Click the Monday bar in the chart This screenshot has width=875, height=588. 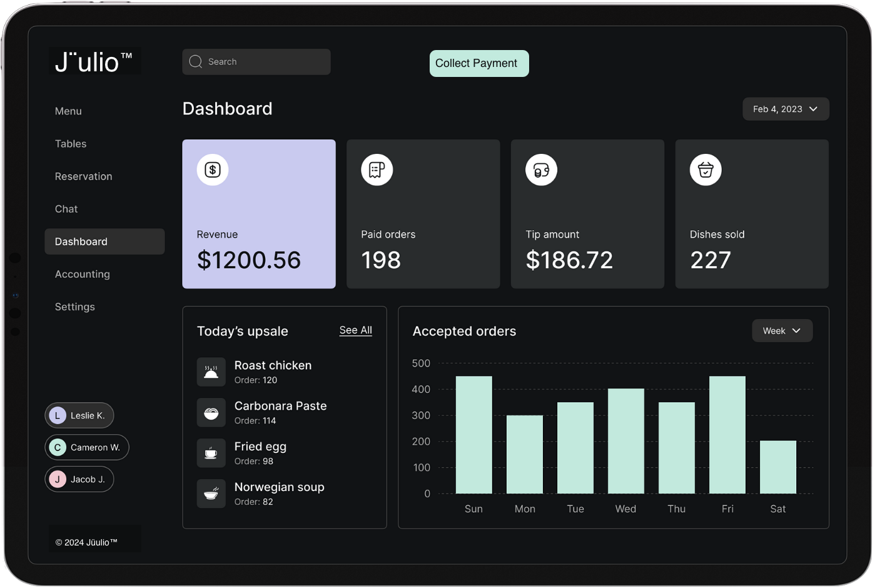pyautogui.click(x=525, y=454)
